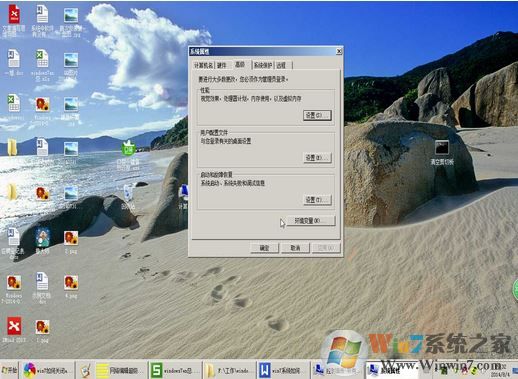Click the greyed 应用 apply button

[326, 248]
